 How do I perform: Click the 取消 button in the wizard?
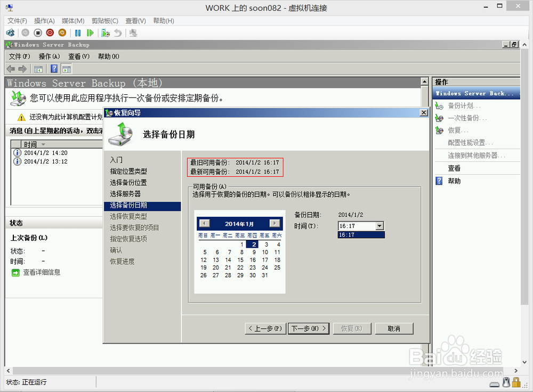(x=394, y=329)
